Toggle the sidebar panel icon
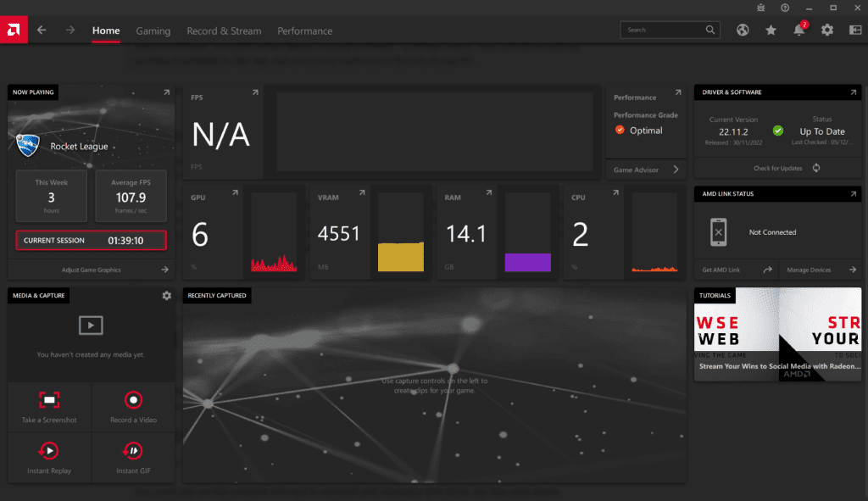 (855, 30)
